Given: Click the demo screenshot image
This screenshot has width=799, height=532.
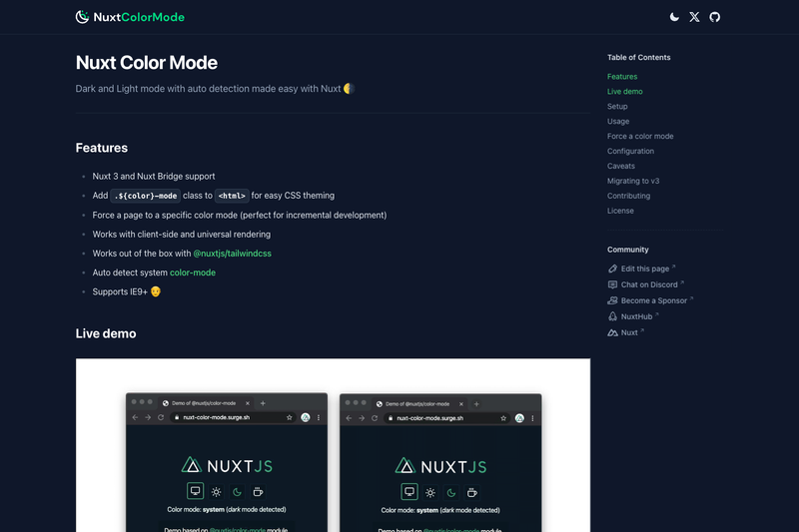Looking at the screenshot, I should tap(333, 445).
